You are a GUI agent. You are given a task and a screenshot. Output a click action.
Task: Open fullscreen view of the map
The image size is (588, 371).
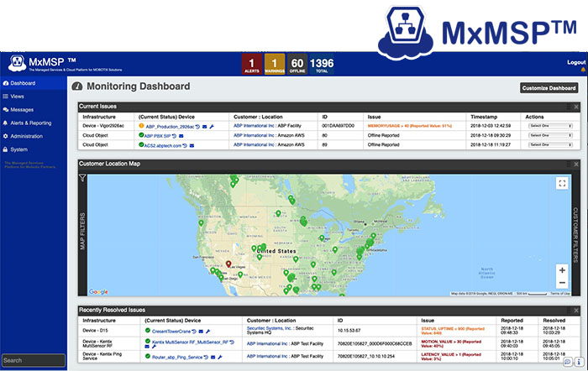(562, 183)
